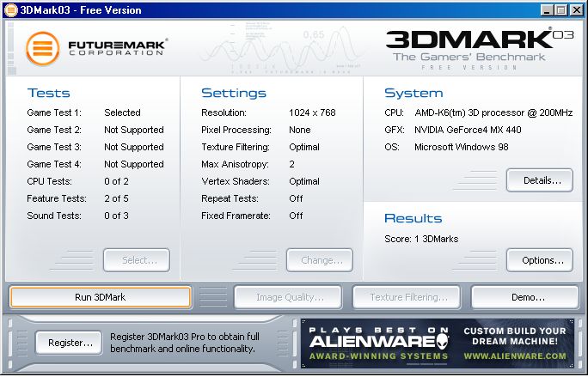The width and height of the screenshot is (588, 377).
Task: Open the Texture Filtering tool
Action: (408, 297)
